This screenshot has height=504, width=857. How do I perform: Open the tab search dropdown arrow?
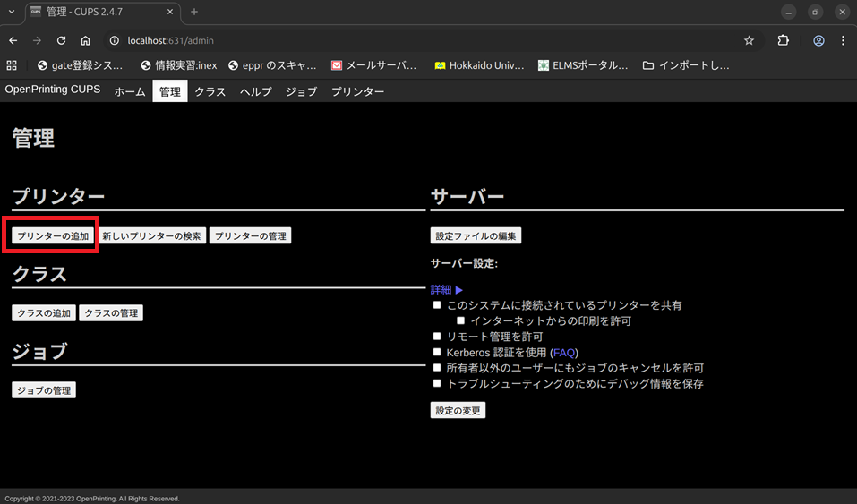[12, 12]
